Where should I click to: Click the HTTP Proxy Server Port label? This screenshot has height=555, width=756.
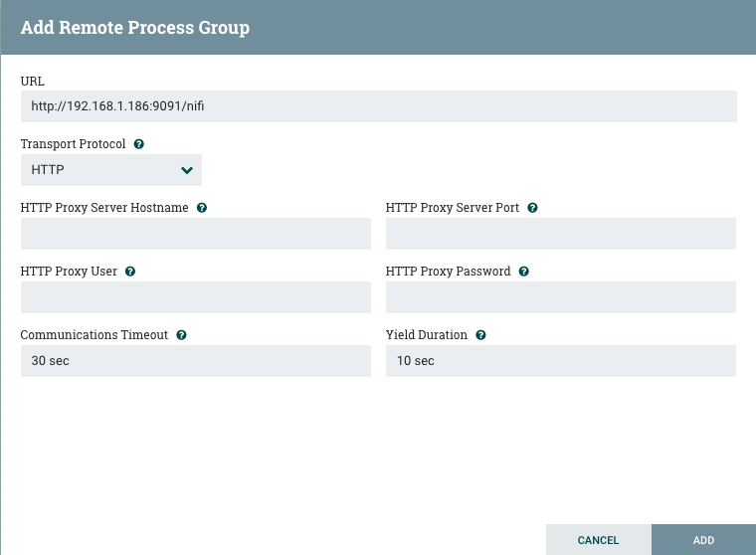pos(453,208)
